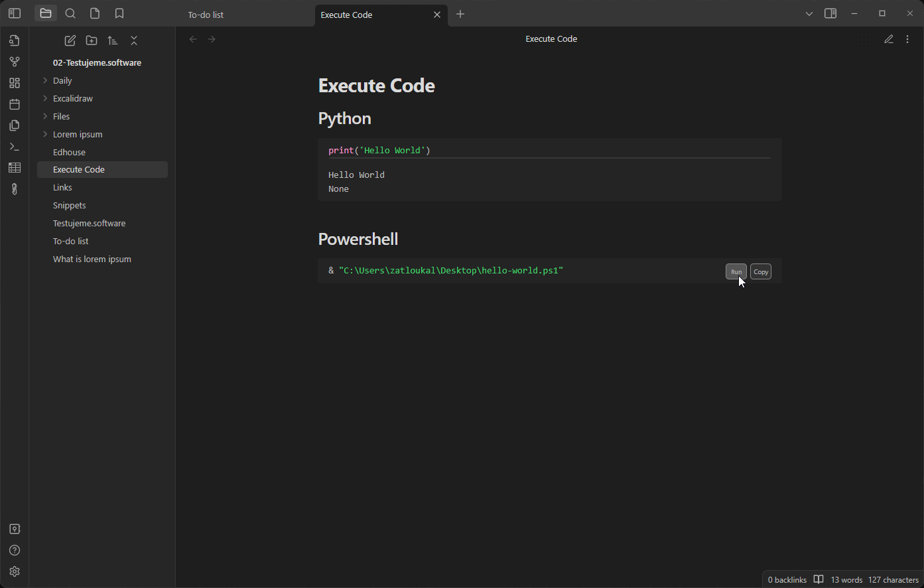Image resolution: width=924 pixels, height=588 pixels.
Task: Open a new tab
Action: 460,14
